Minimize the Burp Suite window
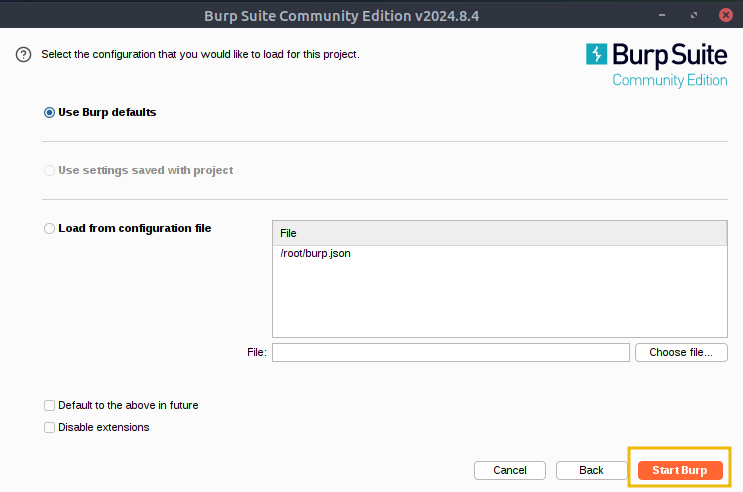 (662, 15)
